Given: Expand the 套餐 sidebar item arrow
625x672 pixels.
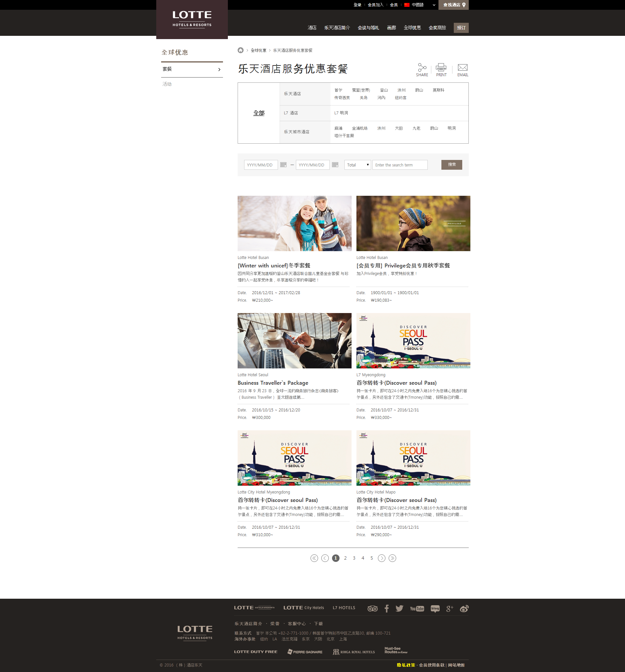Looking at the screenshot, I should coord(219,69).
